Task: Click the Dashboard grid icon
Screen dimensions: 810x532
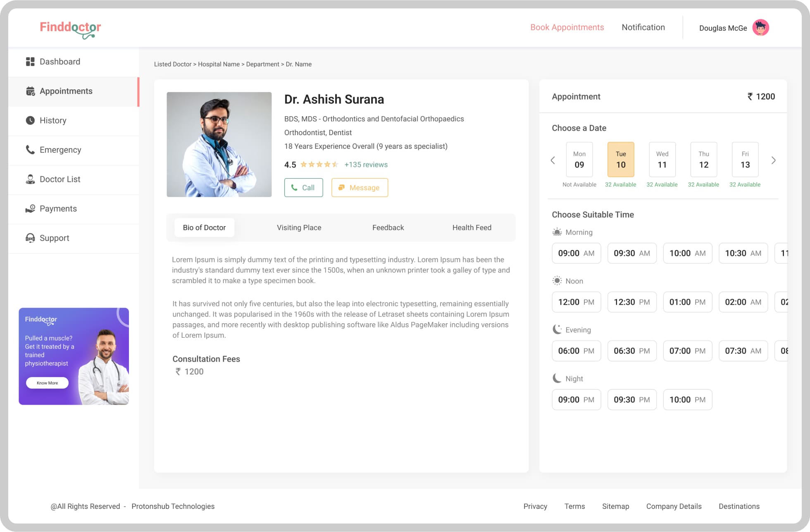Action: coord(30,62)
